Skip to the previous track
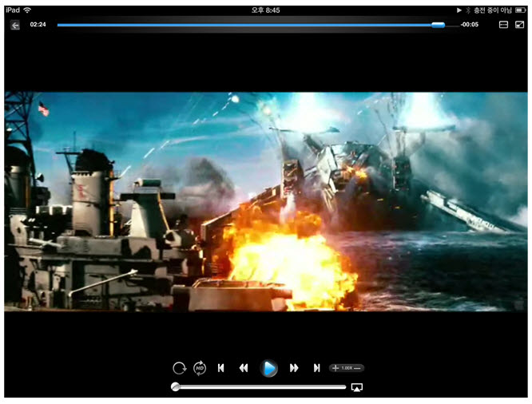 pyautogui.click(x=221, y=368)
